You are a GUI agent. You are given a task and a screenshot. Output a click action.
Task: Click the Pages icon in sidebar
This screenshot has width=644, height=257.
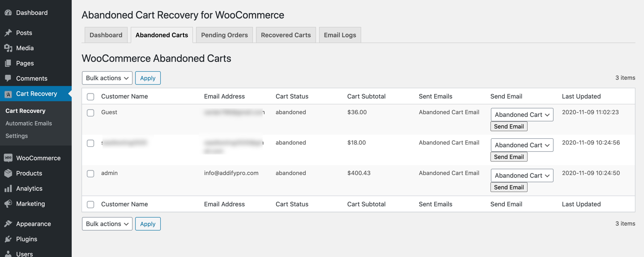click(8, 63)
